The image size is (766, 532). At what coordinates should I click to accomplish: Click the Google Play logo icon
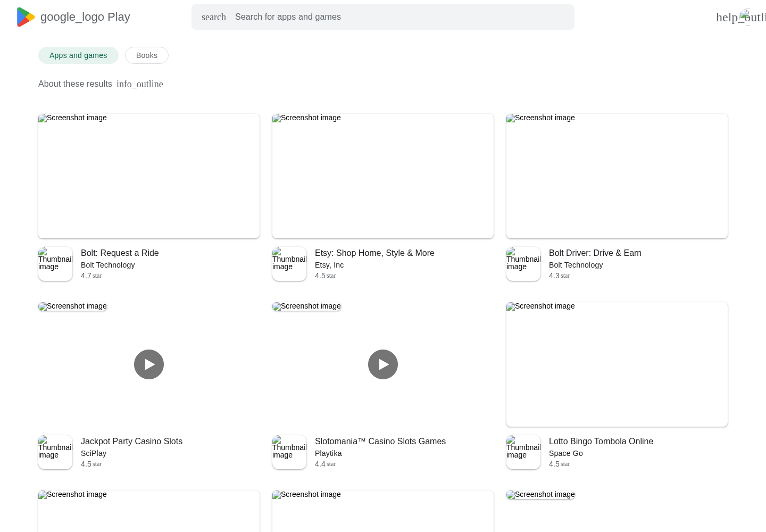26,17
